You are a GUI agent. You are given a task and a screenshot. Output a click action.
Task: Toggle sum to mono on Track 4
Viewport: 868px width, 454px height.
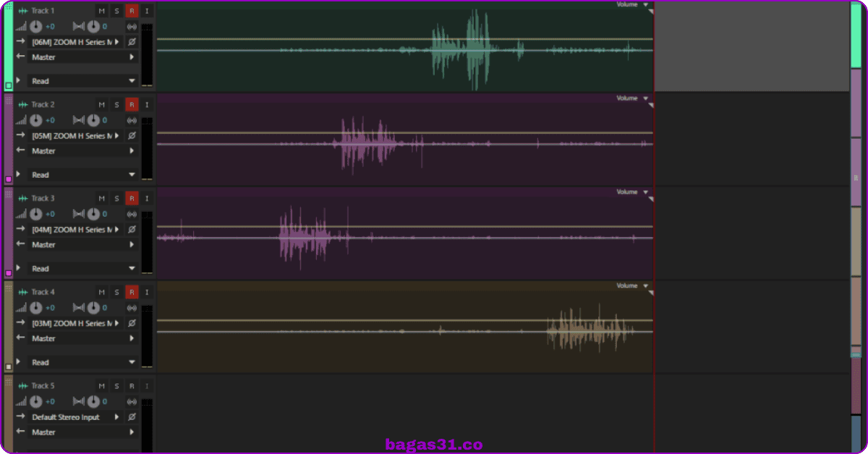[132, 308]
